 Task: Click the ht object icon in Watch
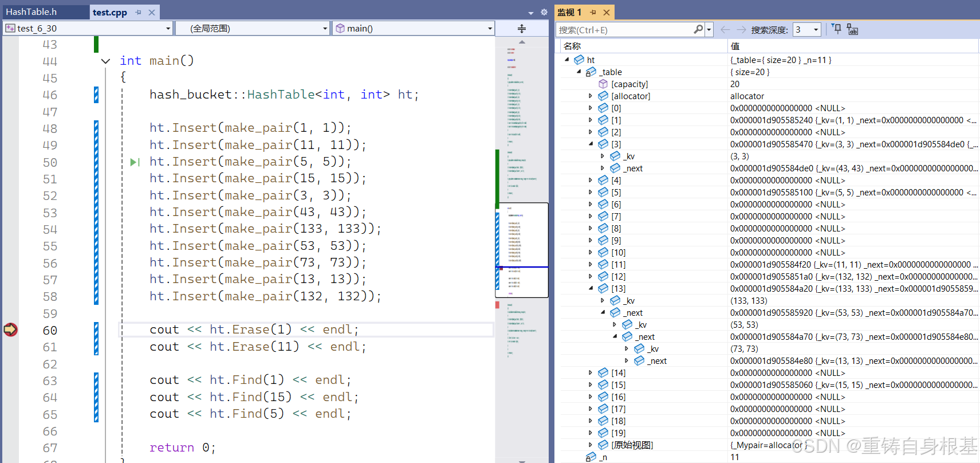coord(579,60)
